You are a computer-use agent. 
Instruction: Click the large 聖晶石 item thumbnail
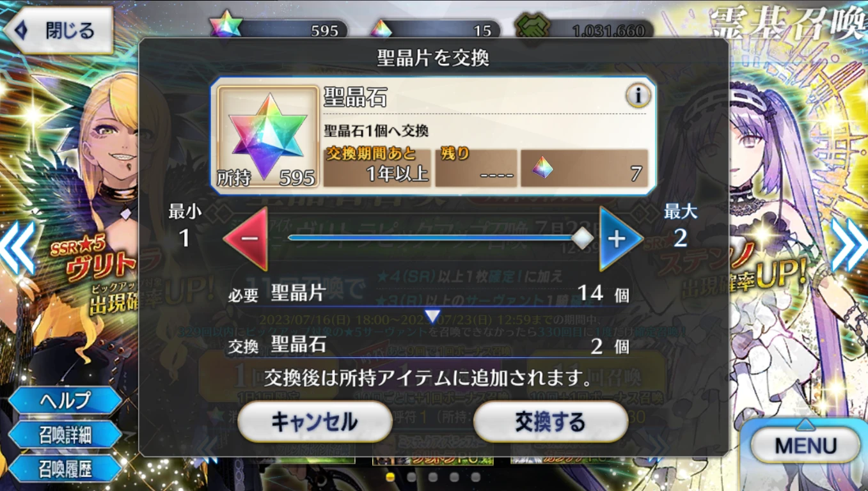tap(268, 136)
